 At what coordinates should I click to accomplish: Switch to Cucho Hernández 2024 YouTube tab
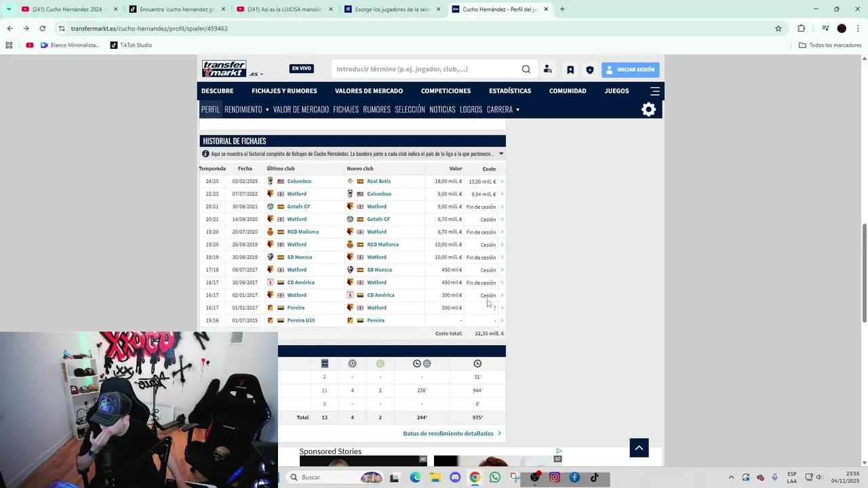(x=68, y=9)
